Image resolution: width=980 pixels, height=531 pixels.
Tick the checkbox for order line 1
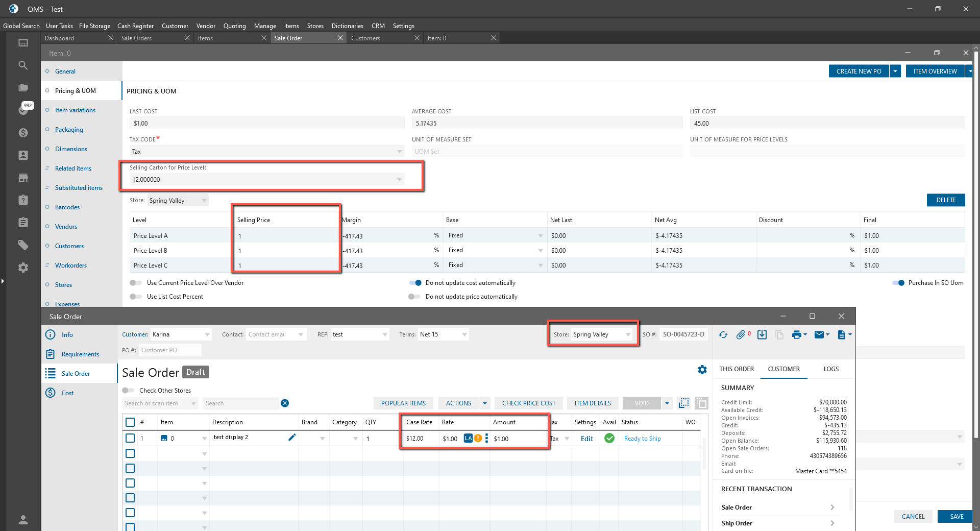coord(130,438)
